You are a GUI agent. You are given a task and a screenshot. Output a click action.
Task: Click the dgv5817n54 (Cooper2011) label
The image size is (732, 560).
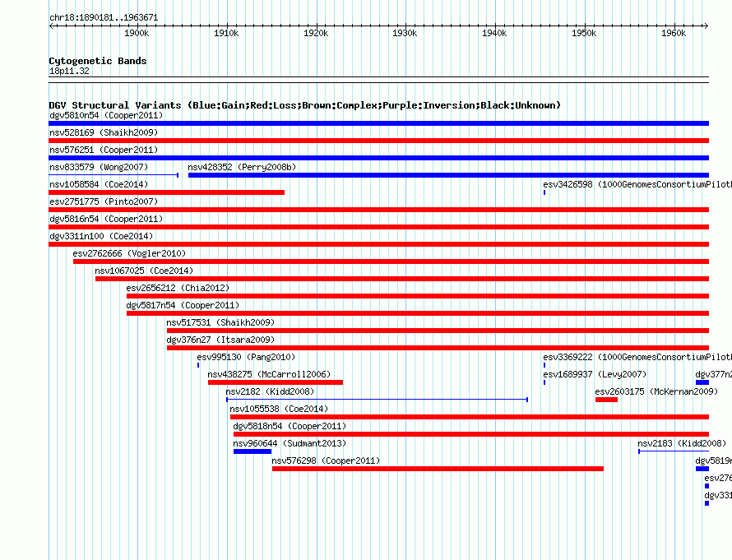(x=183, y=305)
